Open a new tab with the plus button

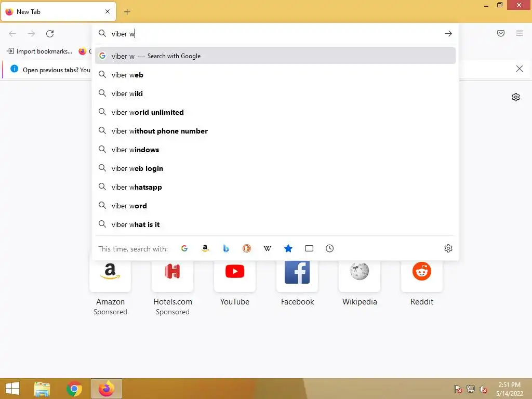[127, 12]
